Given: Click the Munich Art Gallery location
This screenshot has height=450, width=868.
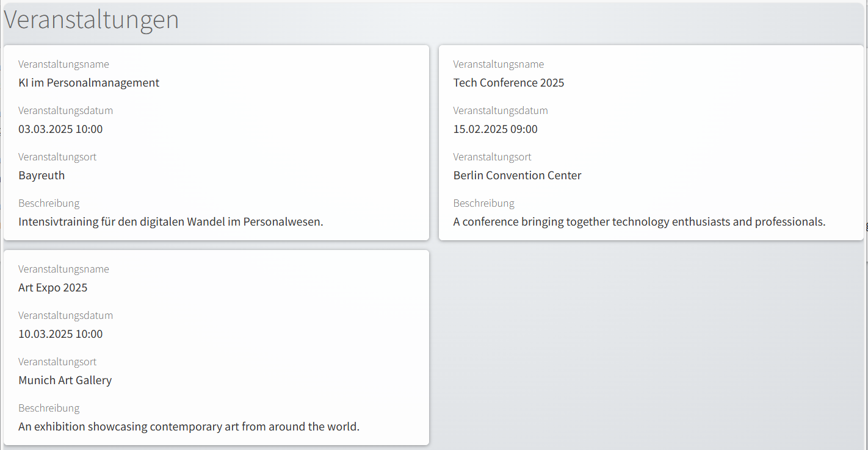Looking at the screenshot, I should pyautogui.click(x=65, y=380).
